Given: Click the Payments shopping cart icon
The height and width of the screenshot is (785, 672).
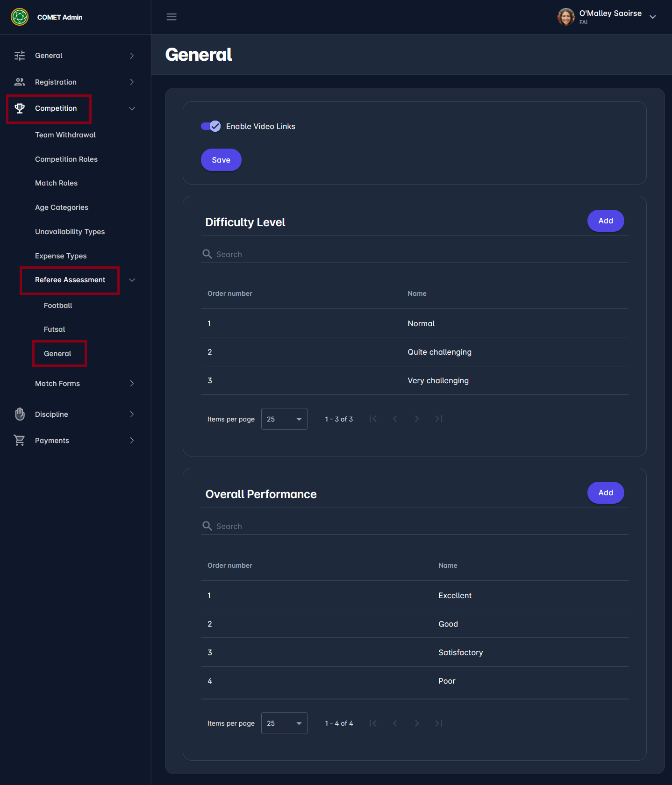Looking at the screenshot, I should tap(20, 440).
